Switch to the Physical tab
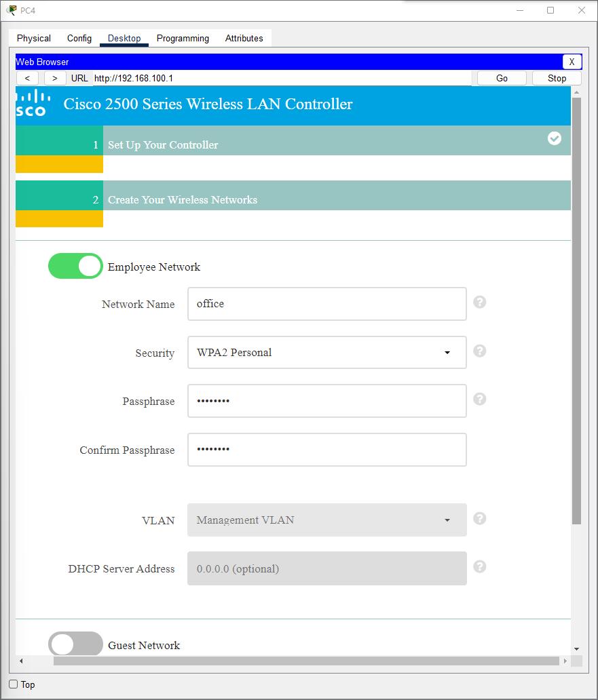Image resolution: width=598 pixels, height=700 pixels. pos(33,39)
